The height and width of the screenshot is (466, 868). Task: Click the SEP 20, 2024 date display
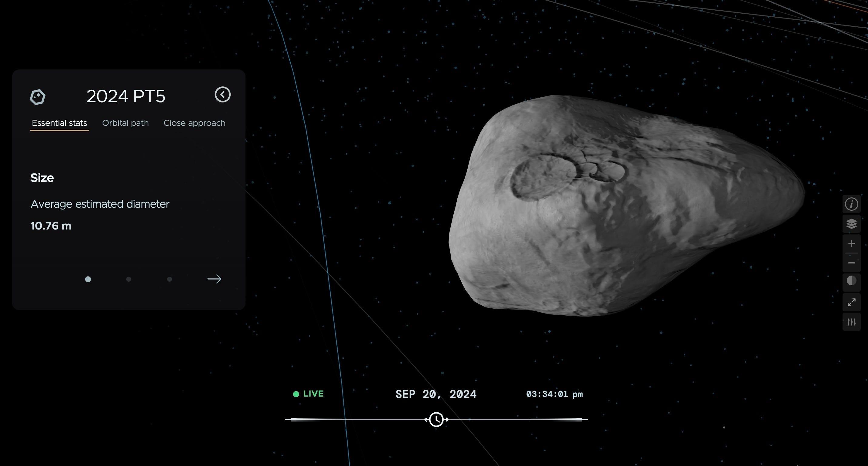436,394
